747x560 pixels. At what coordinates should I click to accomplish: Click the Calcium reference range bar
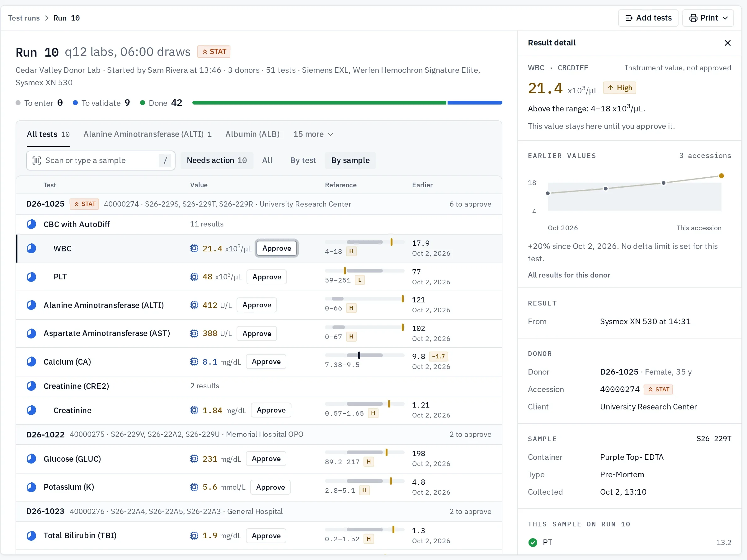pos(364,355)
